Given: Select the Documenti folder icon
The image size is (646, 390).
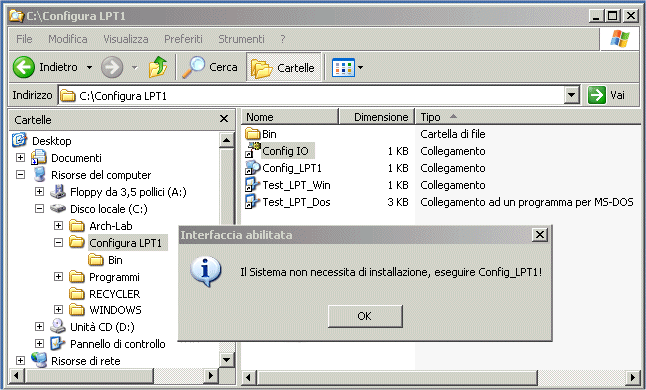Looking at the screenshot, I should tap(39, 157).
